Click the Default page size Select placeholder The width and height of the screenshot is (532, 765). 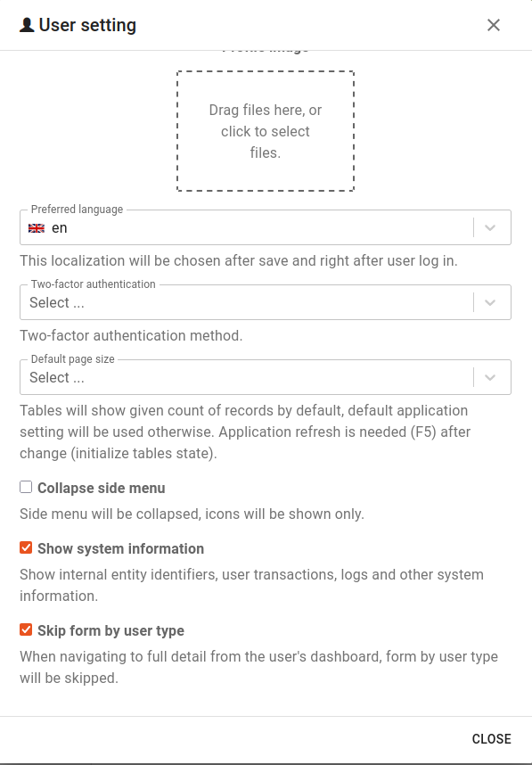tap(56, 377)
